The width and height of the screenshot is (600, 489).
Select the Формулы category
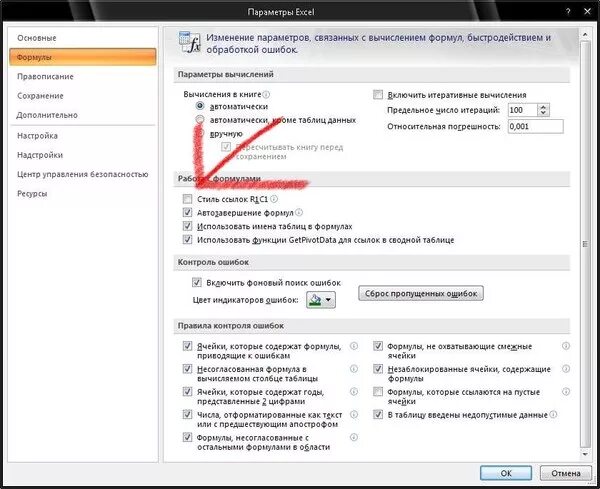click(x=83, y=57)
